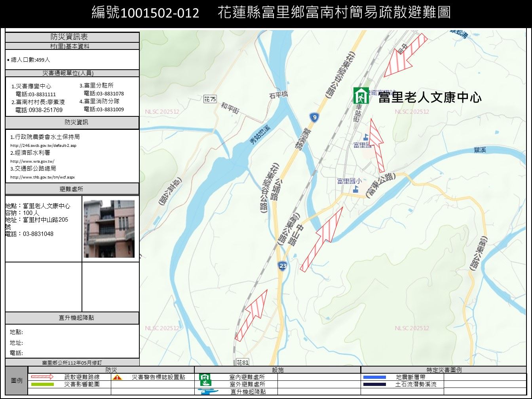Click the 災害警告標誌設置點 warning triangle icon
This screenshot has height=399, width=532.
click(118, 378)
